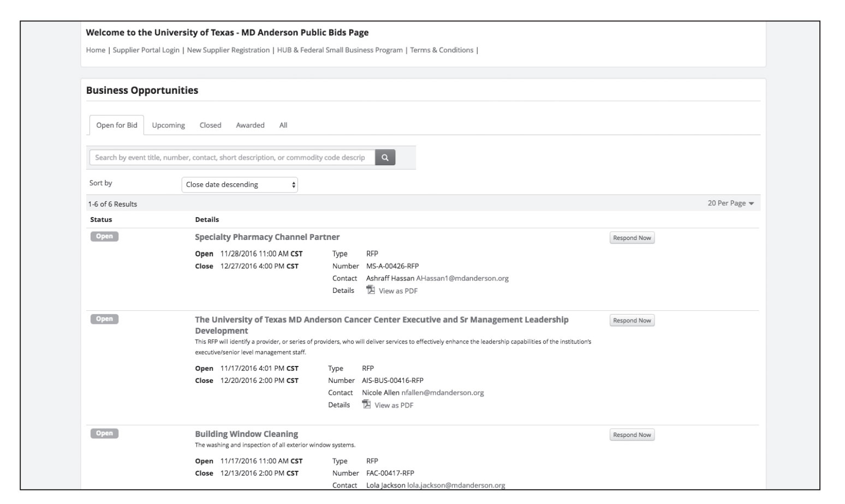This screenshot has height=504, width=845.
Task: Click the search magnifier button
Action: (385, 158)
